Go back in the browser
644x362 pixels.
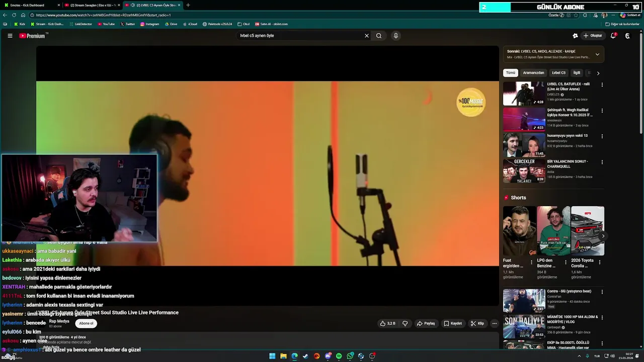click(x=5, y=15)
